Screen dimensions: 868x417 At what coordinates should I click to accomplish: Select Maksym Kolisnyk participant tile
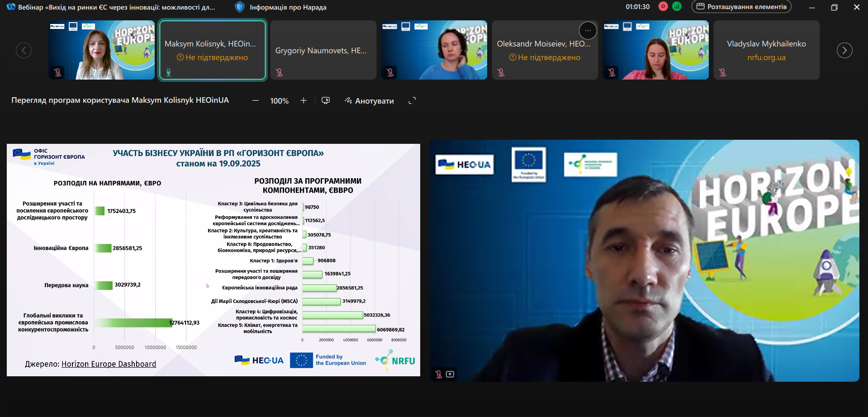213,50
